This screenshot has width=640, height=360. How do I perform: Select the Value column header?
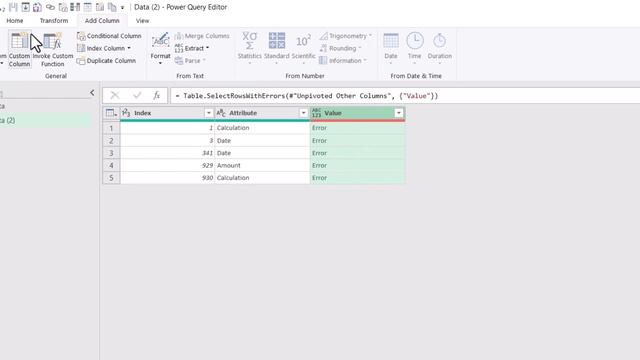click(x=358, y=113)
